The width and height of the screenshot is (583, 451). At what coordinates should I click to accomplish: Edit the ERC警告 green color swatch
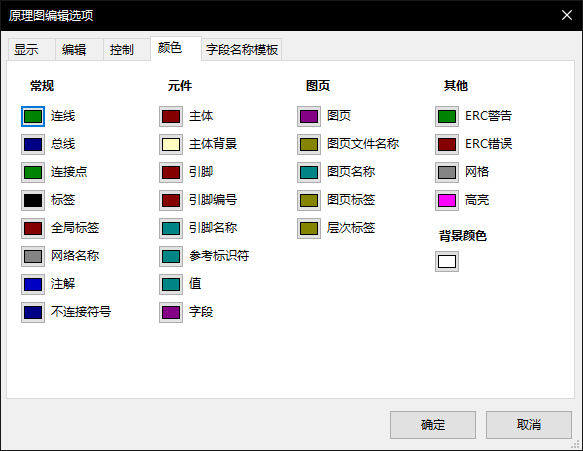(x=447, y=116)
